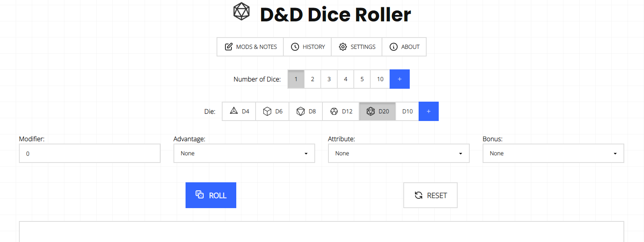644x242 pixels.
Task: Open the Mods & Notes tab
Action: coord(250,47)
